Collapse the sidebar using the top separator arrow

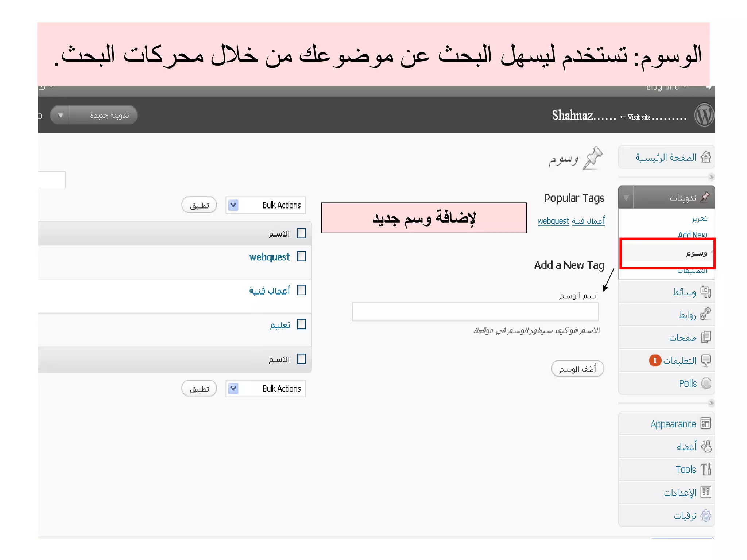pos(711,177)
